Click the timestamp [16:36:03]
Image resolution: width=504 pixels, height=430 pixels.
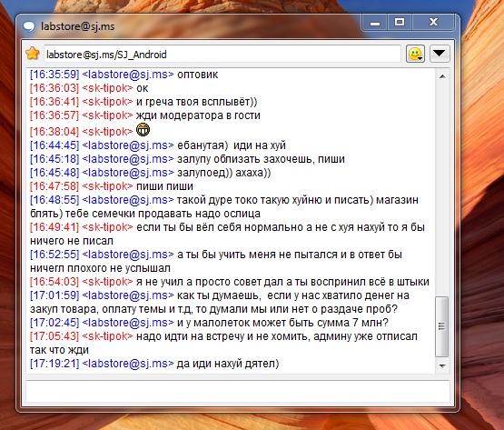coord(54,88)
